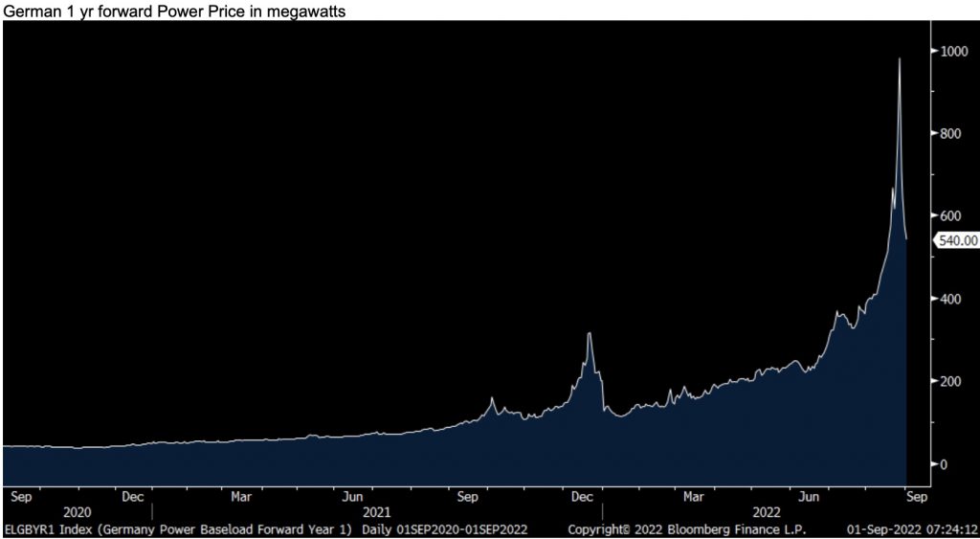Click the Dec month label preceding 2021
980x539 pixels.
click(133, 497)
